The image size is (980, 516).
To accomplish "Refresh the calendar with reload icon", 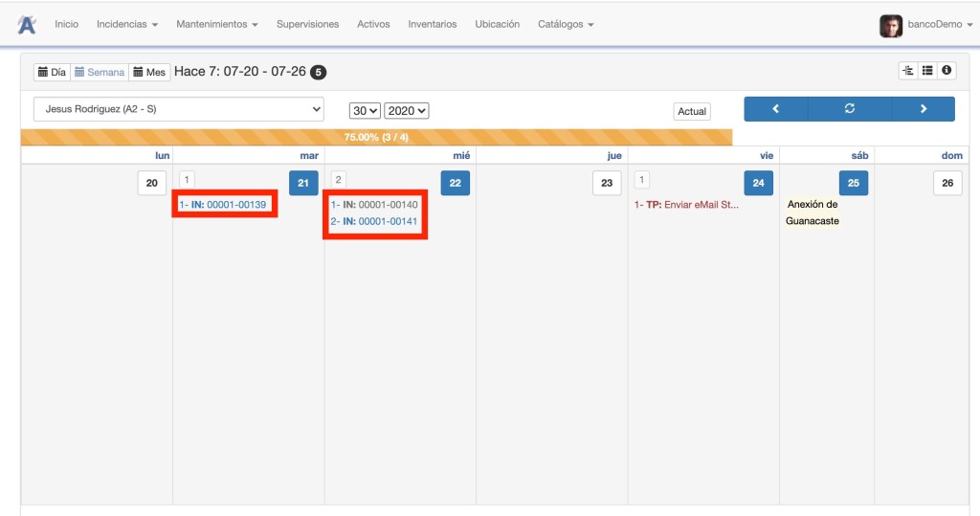I will coord(849,109).
